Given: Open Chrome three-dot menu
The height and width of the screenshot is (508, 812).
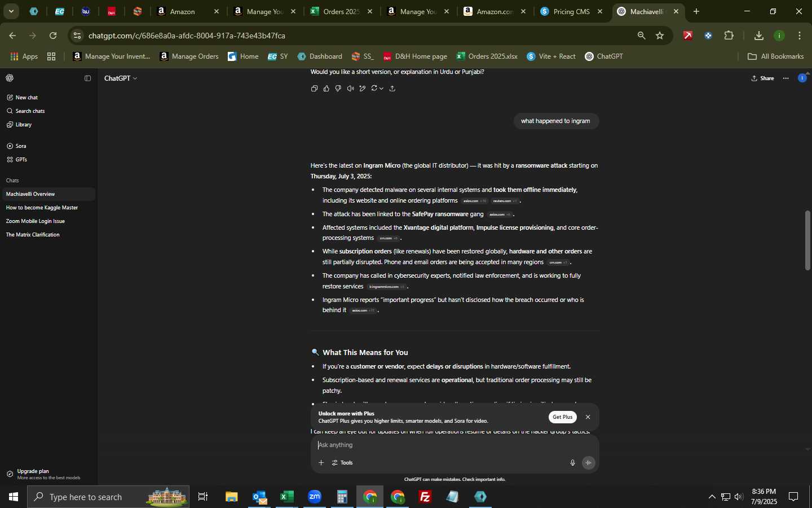Looking at the screenshot, I should point(800,36).
